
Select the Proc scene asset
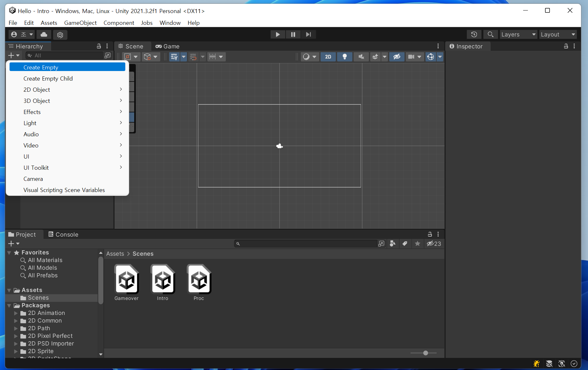pos(199,282)
